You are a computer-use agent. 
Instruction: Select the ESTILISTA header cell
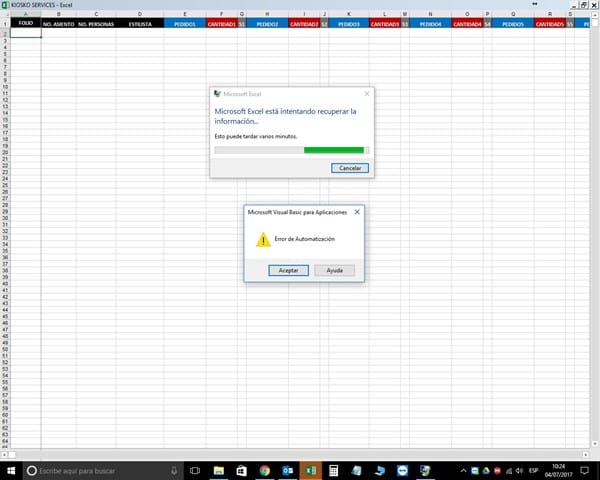tap(140, 23)
